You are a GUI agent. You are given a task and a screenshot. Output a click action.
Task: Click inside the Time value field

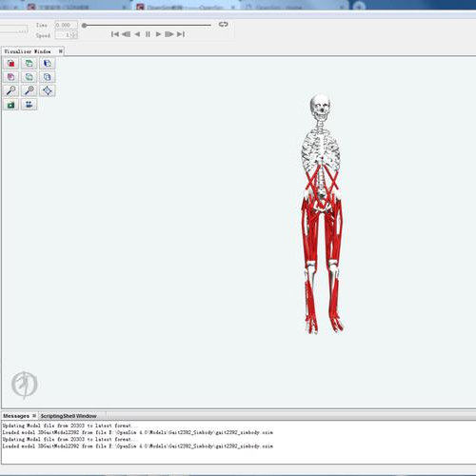[x=66, y=25]
